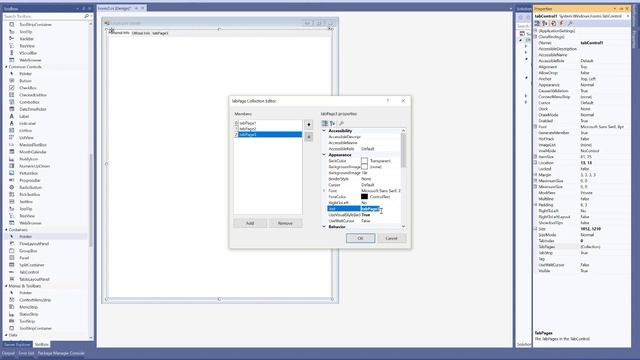Move selected tab page up with arrow button
This screenshot has height=360, width=640.
click(309, 124)
